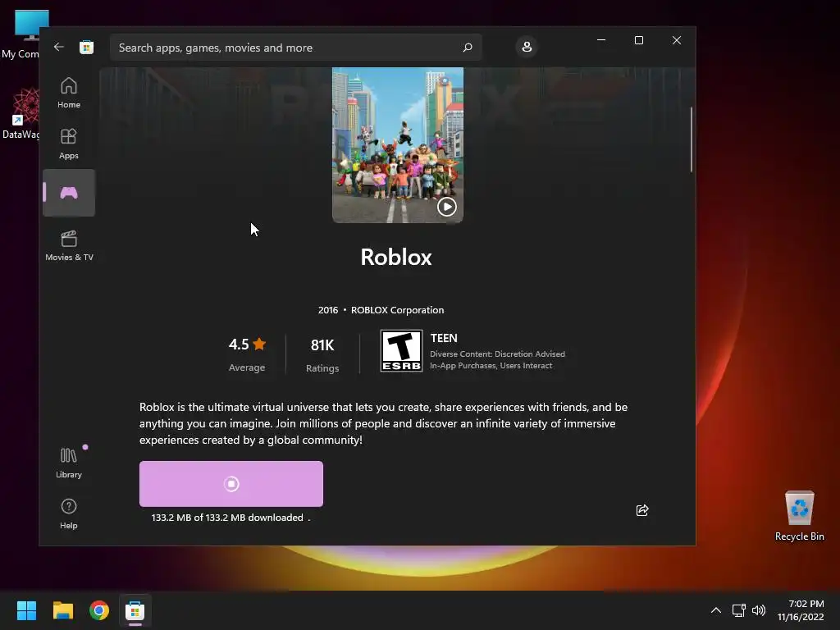The height and width of the screenshot is (630, 840).
Task: Close the Microsoft Store window
Action: [x=677, y=40]
